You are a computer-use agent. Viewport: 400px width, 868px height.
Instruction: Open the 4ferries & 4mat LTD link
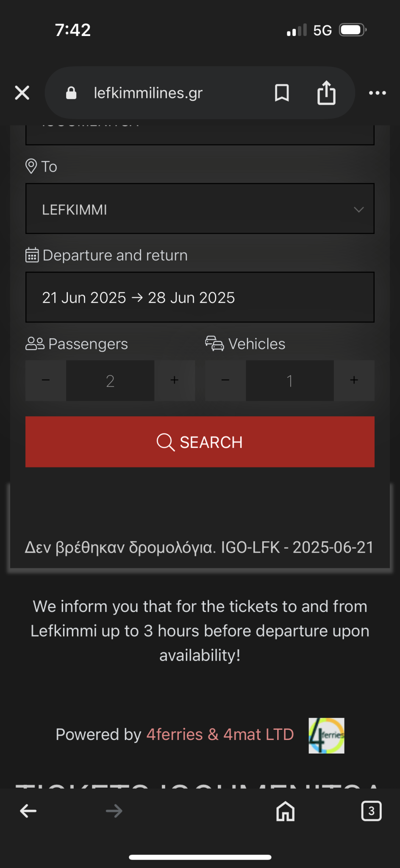tap(220, 734)
